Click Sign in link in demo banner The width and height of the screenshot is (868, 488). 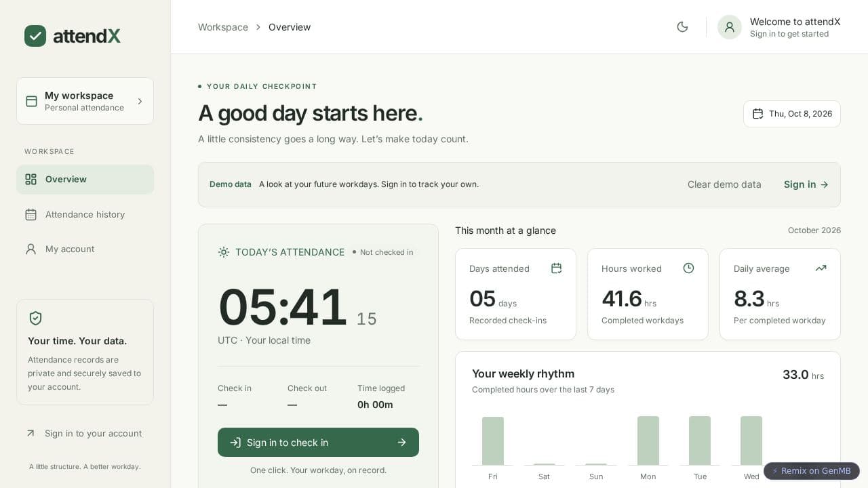click(x=806, y=184)
